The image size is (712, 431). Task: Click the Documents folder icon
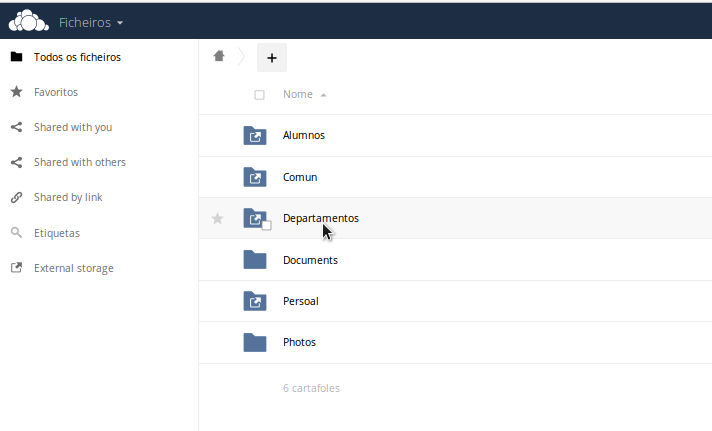click(x=255, y=259)
